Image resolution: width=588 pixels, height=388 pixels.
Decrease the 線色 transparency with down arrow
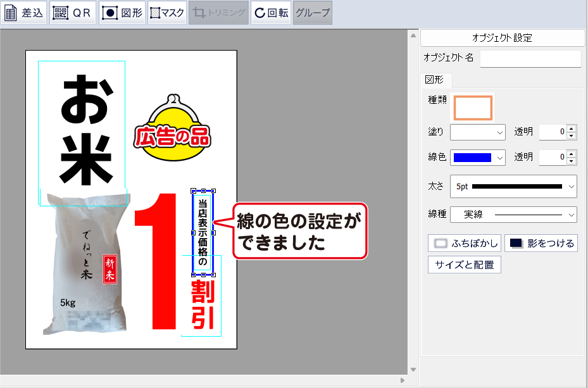click(572, 160)
